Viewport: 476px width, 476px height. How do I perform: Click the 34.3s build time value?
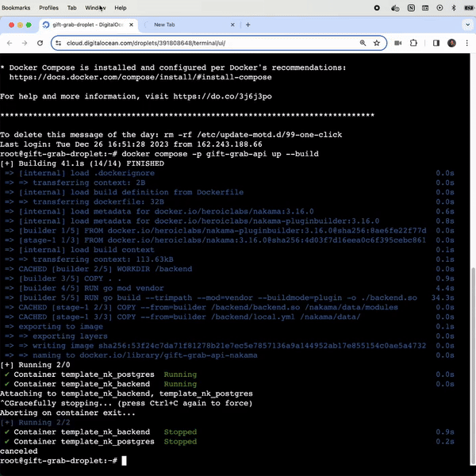pyautogui.click(x=443, y=297)
